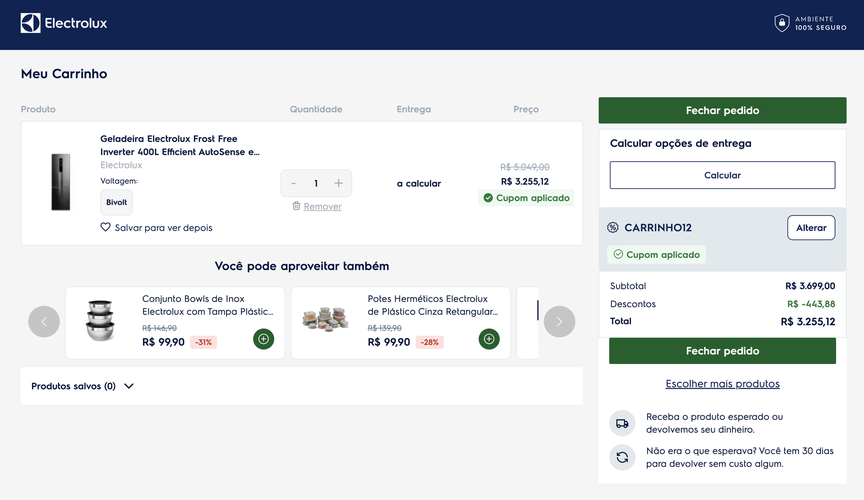
Task: Click the Calcular delivery button
Action: click(722, 175)
